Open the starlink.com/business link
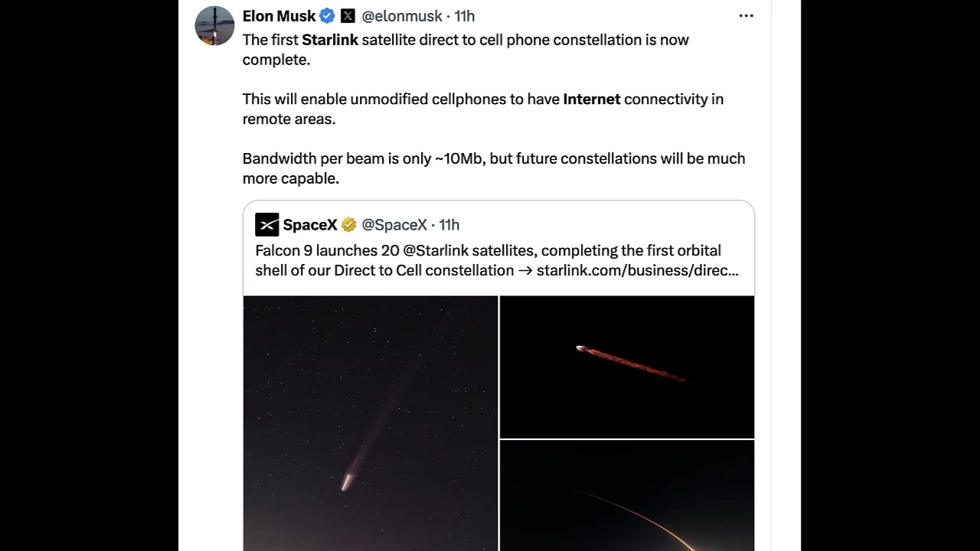Viewport: 980px width, 551px height. (x=637, y=270)
